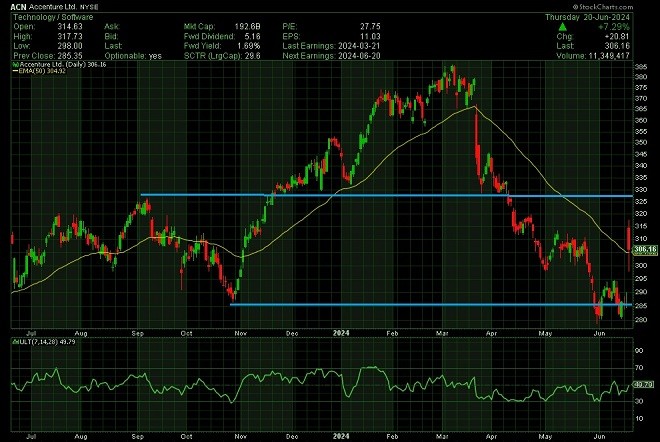Click the upper blue resistance line near 328
Viewport: 660px width, 442px height.
(386, 195)
